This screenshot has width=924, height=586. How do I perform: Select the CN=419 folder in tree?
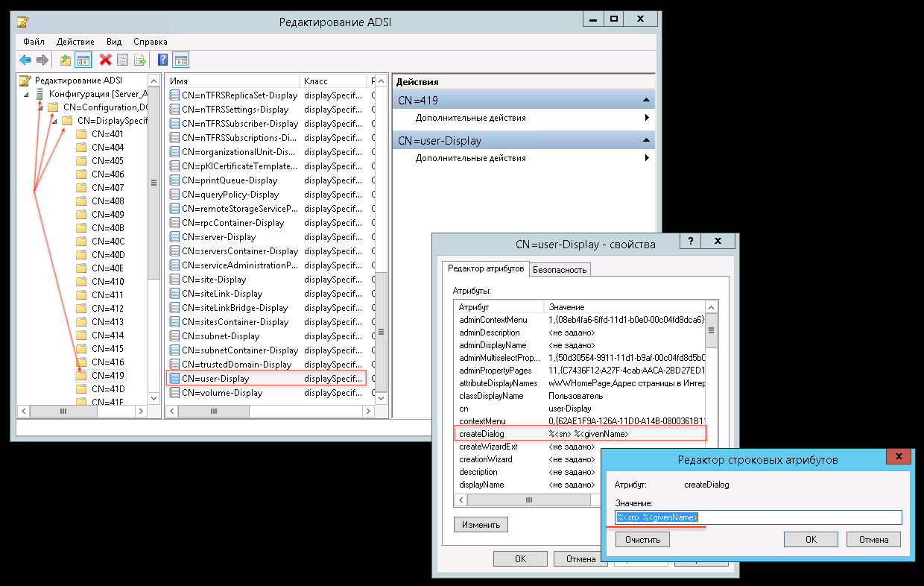[x=107, y=375]
